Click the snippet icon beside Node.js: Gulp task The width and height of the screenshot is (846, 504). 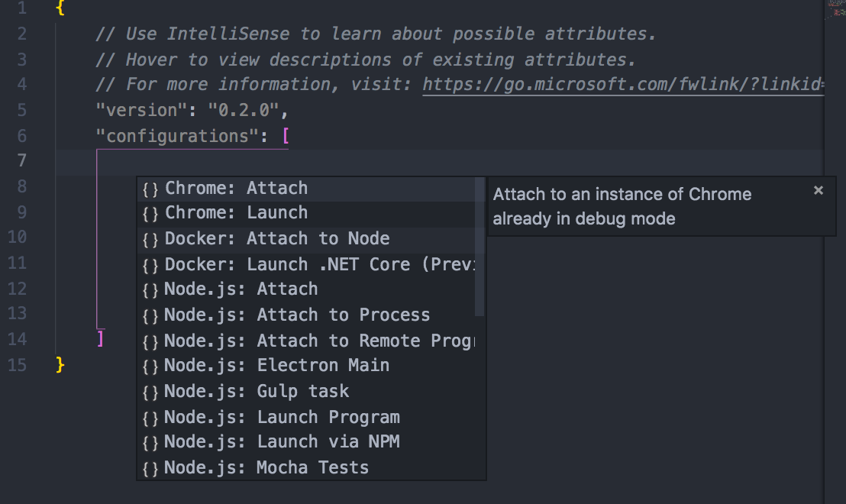(x=150, y=392)
